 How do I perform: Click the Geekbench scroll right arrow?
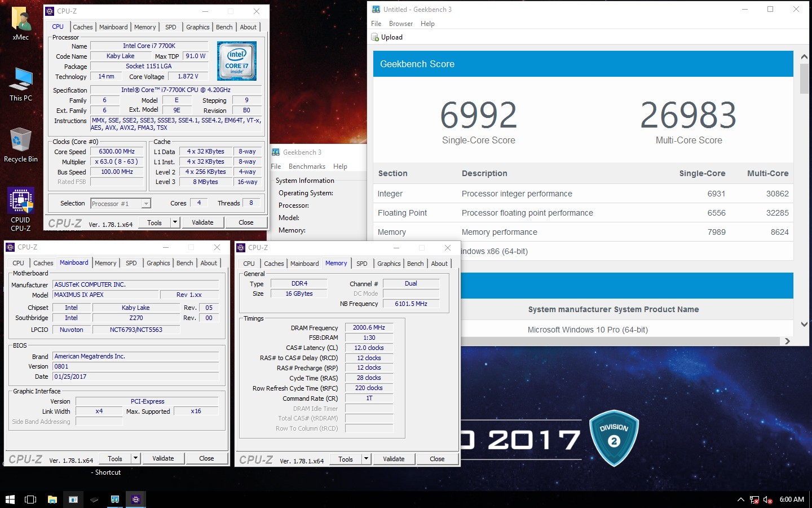[787, 341]
